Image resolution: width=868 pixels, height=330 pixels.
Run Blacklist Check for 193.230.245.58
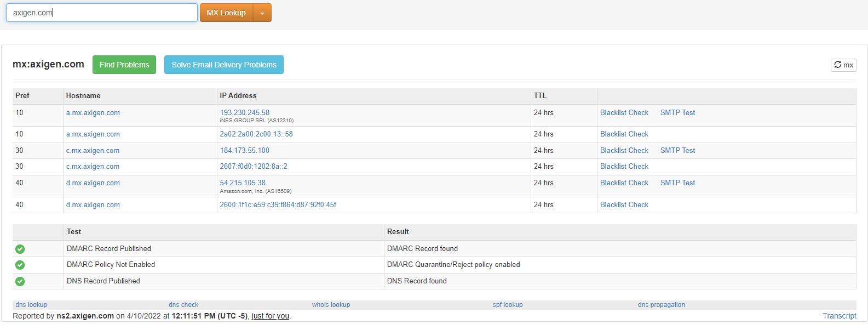pos(624,112)
